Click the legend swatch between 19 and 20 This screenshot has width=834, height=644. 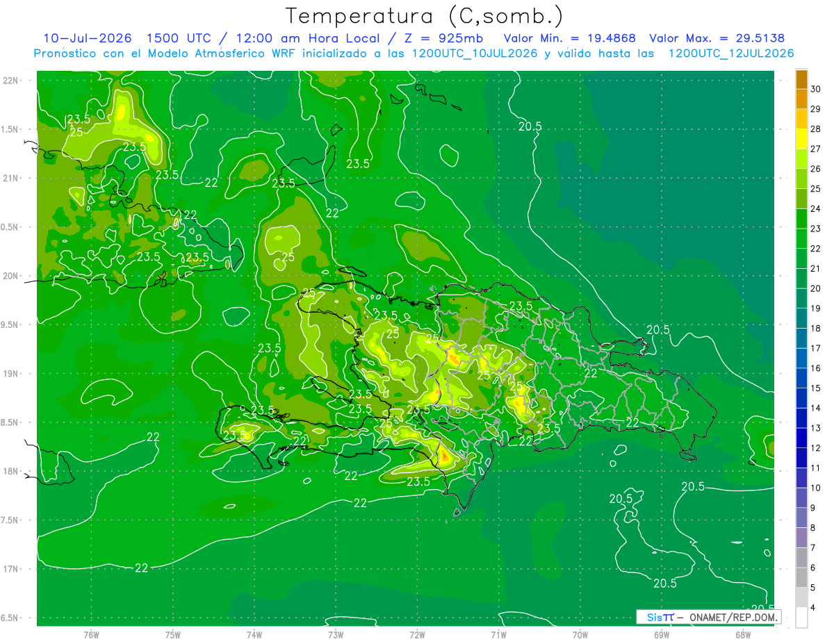(x=801, y=298)
